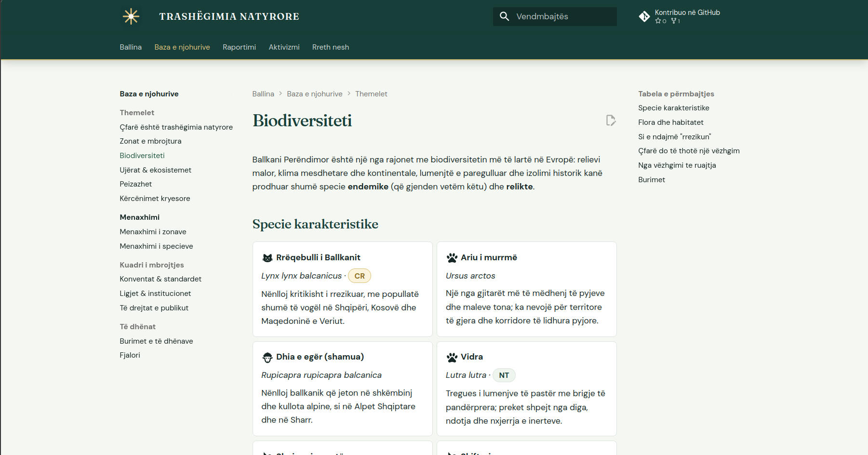Open the Rreth nesh tab
Image resolution: width=868 pixels, height=455 pixels.
coord(331,47)
